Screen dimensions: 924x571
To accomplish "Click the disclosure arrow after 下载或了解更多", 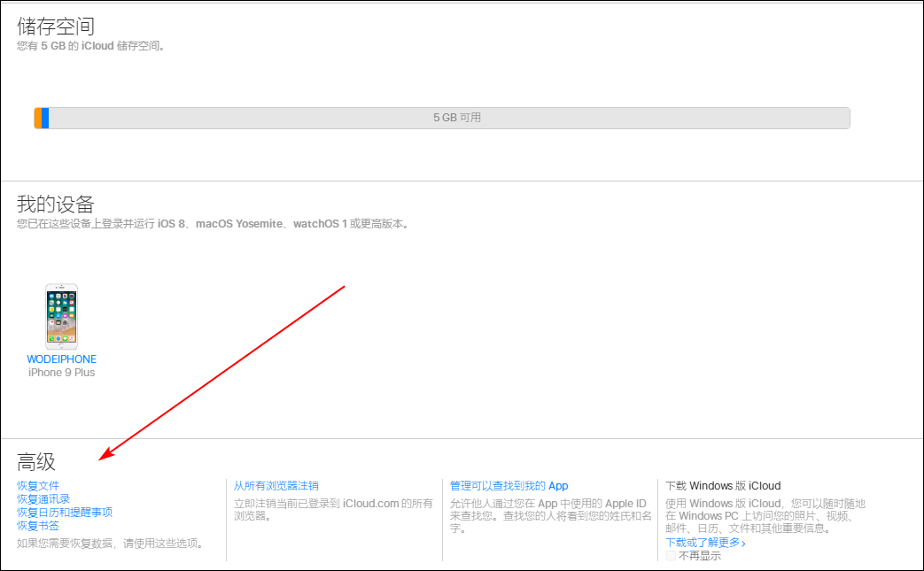I will pyautogui.click(x=744, y=542).
